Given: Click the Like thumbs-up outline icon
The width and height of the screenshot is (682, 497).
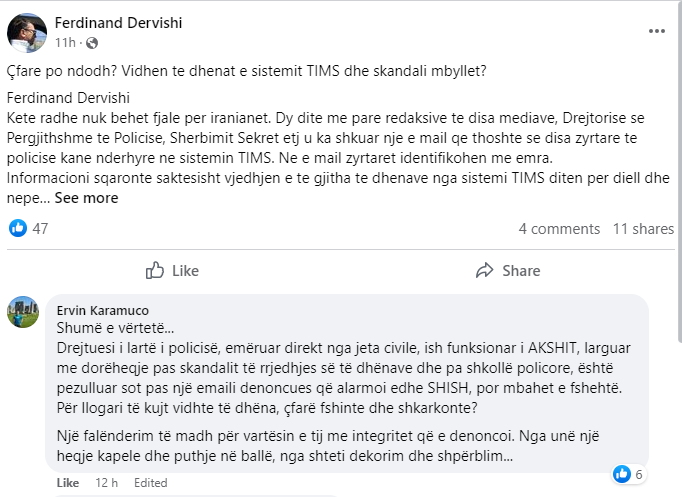Looking at the screenshot, I should coord(155,270).
